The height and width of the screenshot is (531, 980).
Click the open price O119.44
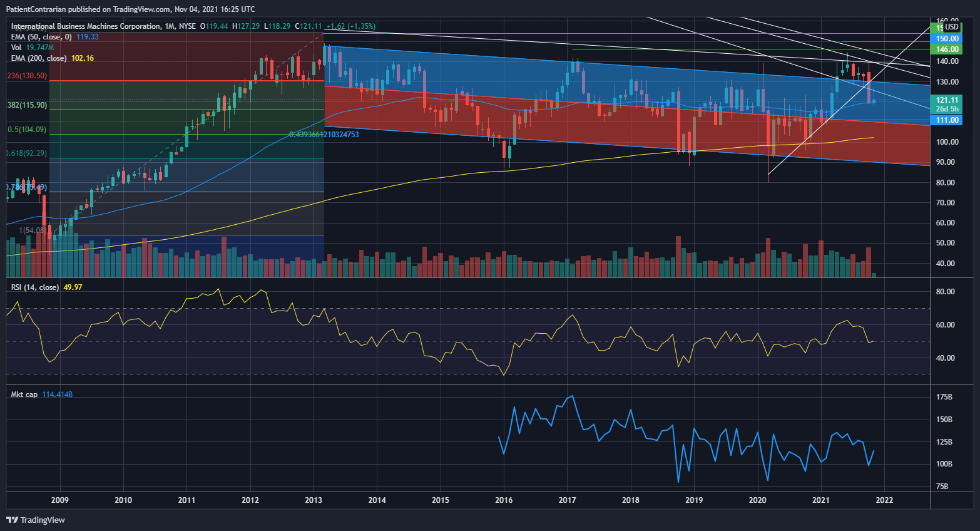coord(213,26)
